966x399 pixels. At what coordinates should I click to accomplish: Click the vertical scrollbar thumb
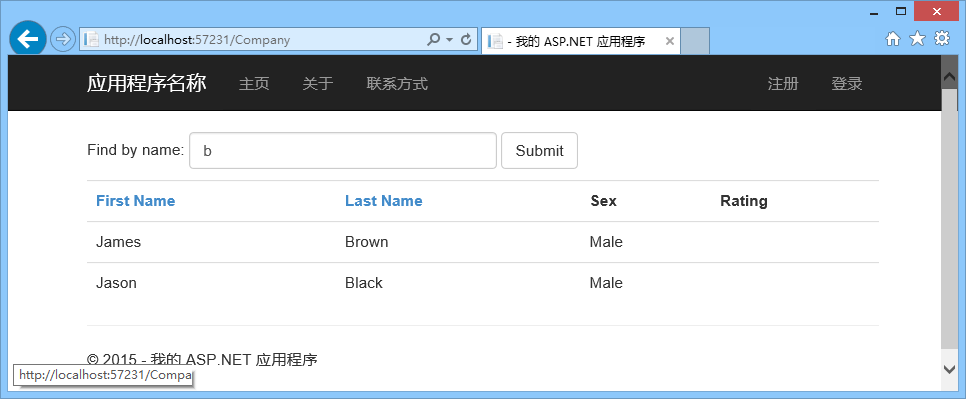(949, 219)
